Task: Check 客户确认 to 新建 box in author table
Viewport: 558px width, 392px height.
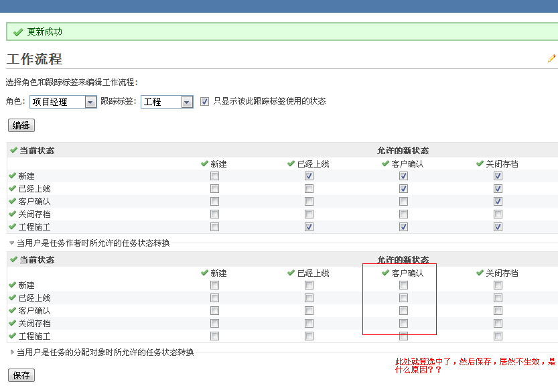Action: pyautogui.click(x=214, y=310)
